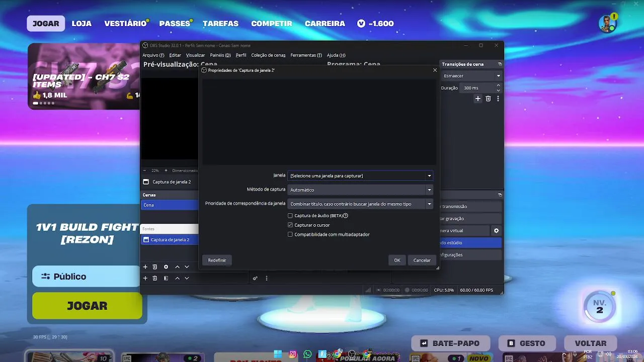The height and width of the screenshot is (362, 644).
Task: Select Cena in OBS scenes list
Action: coord(170,205)
